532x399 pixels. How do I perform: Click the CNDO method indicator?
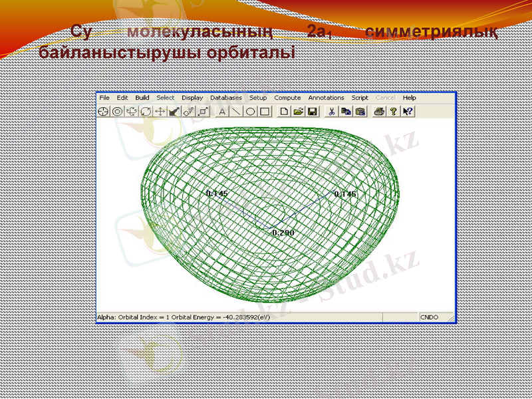point(430,316)
